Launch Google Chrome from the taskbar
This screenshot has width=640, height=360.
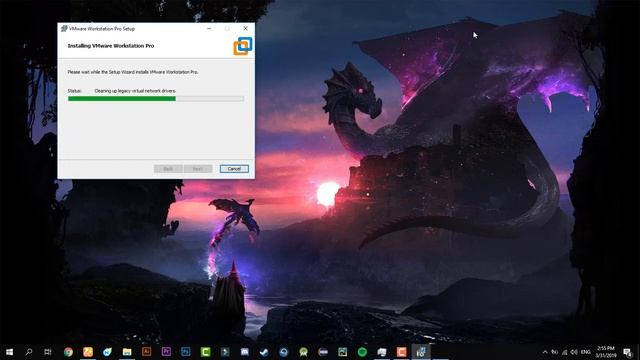click(68, 352)
